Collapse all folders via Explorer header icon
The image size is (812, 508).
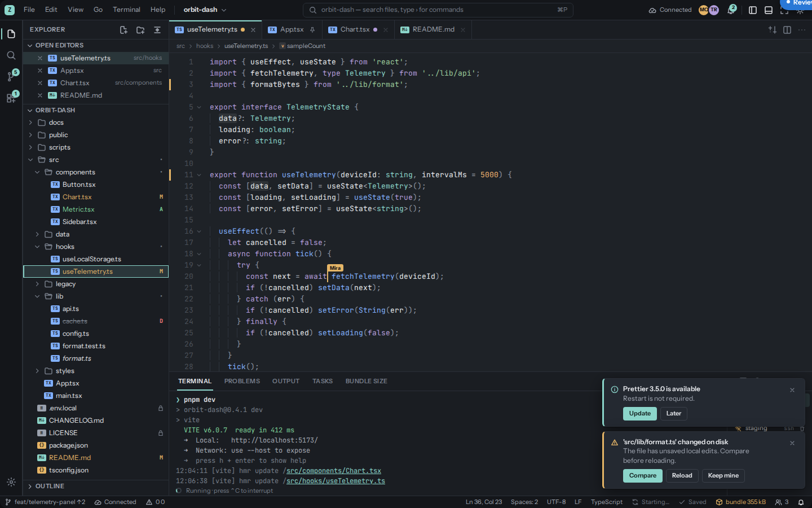[157, 30]
